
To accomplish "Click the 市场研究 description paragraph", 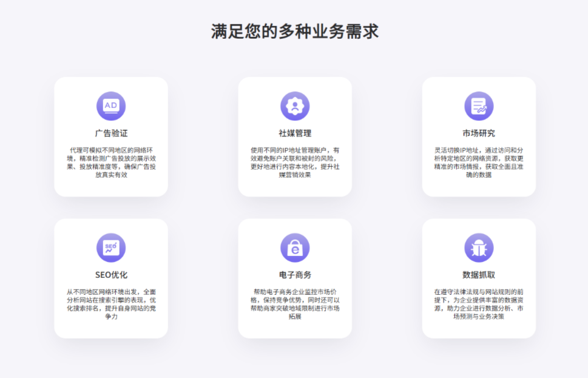I will pyautogui.click(x=478, y=163).
